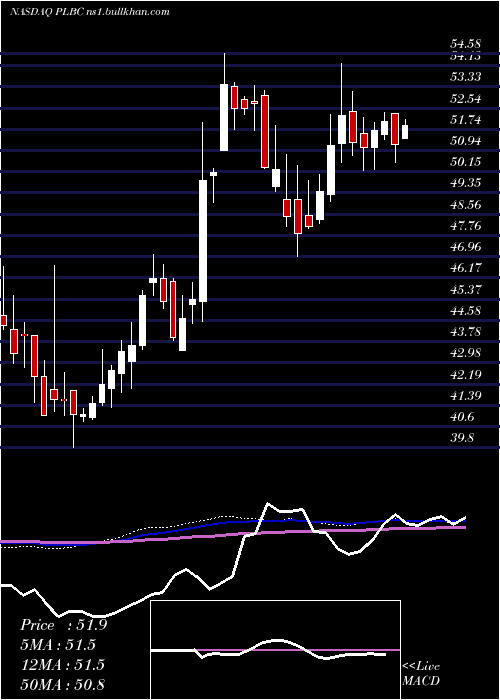Select the 43.78 axis value
Image resolution: width=500 pixels, height=700 pixels.
pyautogui.click(x=466, y=332)
